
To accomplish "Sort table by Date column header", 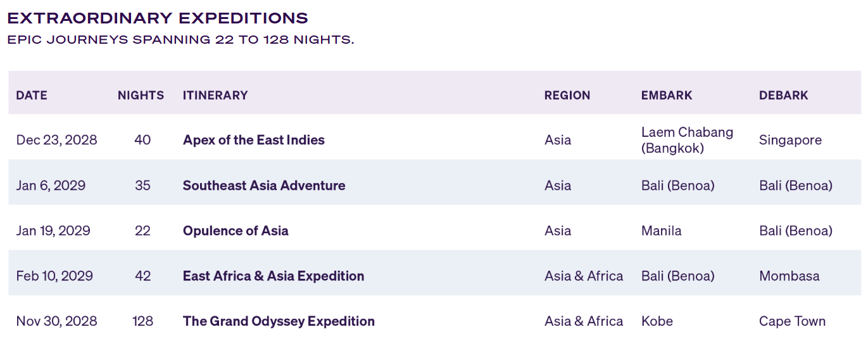I will tap(32, 96).
